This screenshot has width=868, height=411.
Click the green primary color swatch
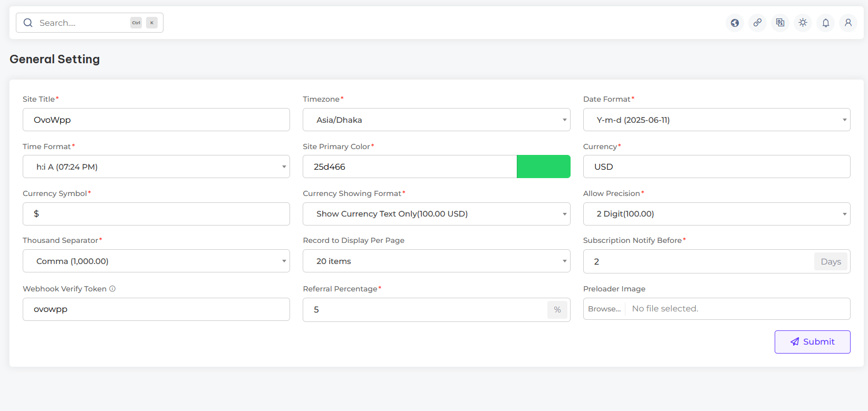(543, 167)
